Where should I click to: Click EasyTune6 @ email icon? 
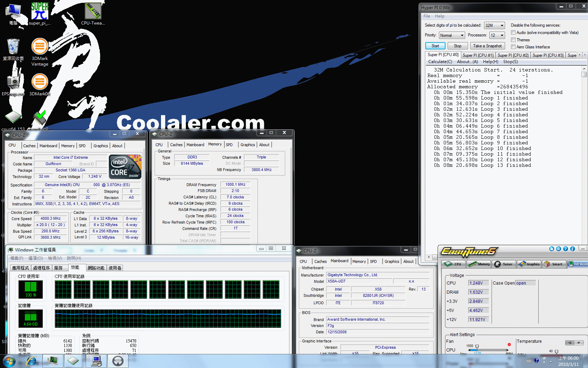[x=559, y=249]
